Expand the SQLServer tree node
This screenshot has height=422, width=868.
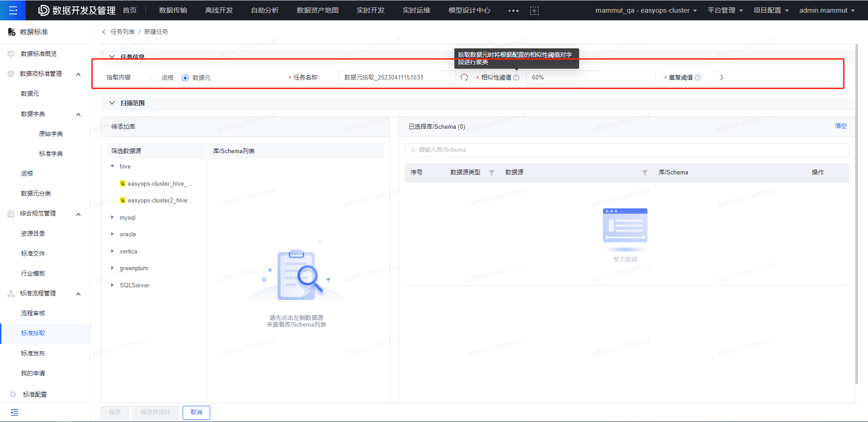(x=113, y=285)
